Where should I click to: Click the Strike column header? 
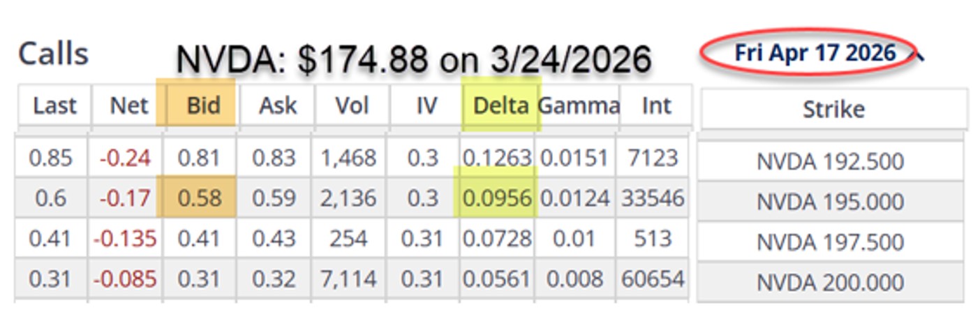833,109
